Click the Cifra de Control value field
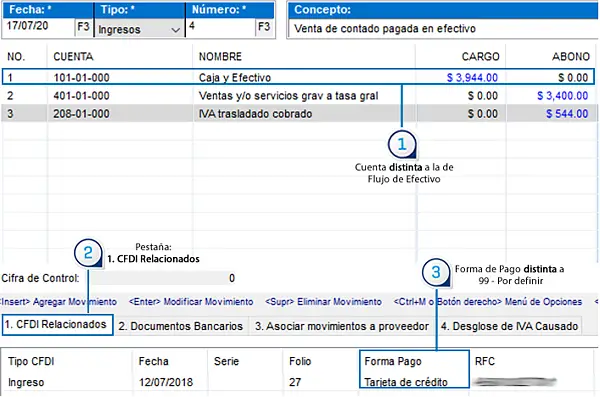This screenshot has height=397, width=600. [x=163, y=278]
